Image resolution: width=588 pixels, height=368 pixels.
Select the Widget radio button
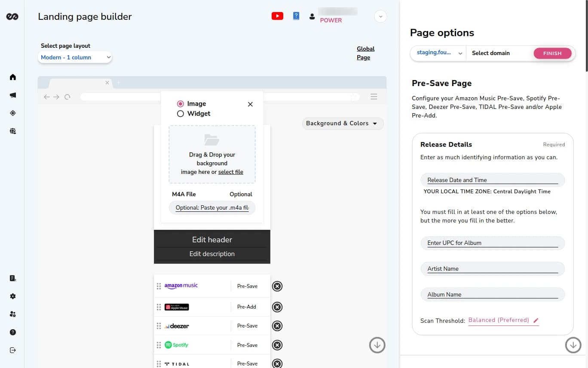tap(181, 114)
